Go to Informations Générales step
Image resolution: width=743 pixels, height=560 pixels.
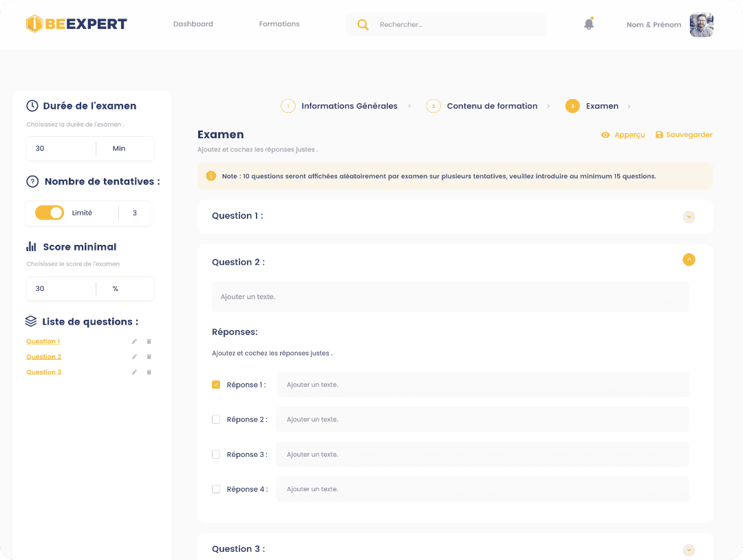349,106
